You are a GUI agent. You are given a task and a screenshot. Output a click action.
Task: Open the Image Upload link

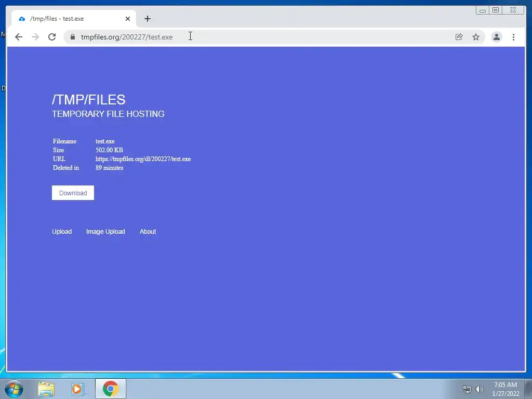coord(105,231)
